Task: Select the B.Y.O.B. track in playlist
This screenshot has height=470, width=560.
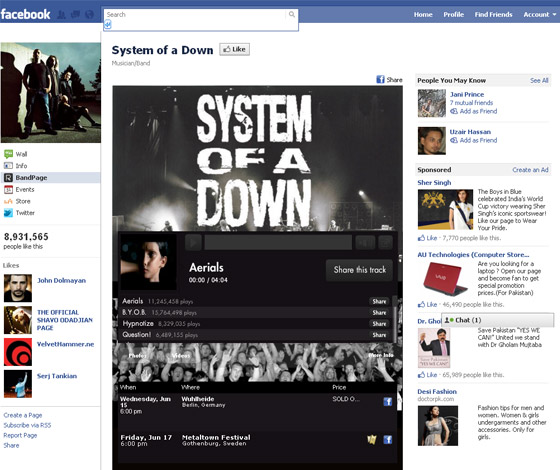Action: (x=134, y=312)
